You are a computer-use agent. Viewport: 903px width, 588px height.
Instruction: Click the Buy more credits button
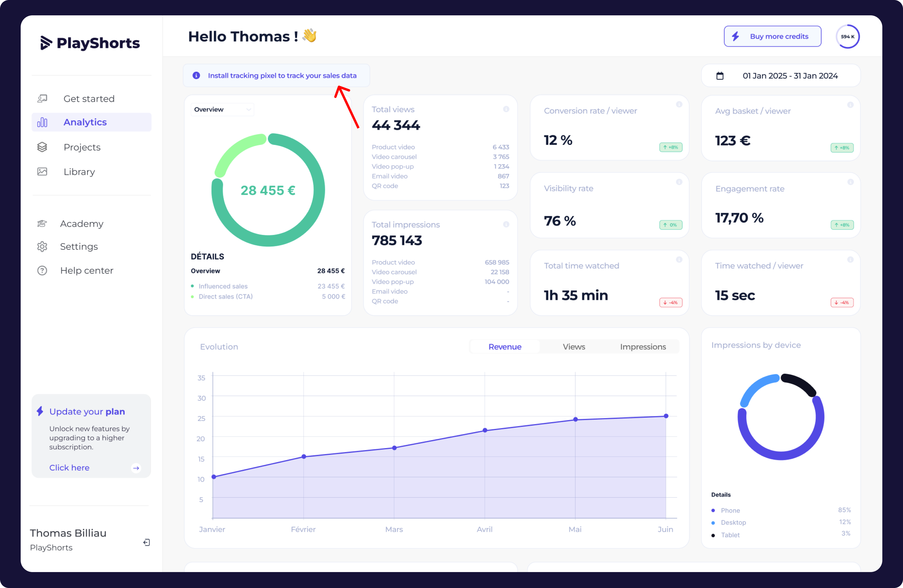772,36
